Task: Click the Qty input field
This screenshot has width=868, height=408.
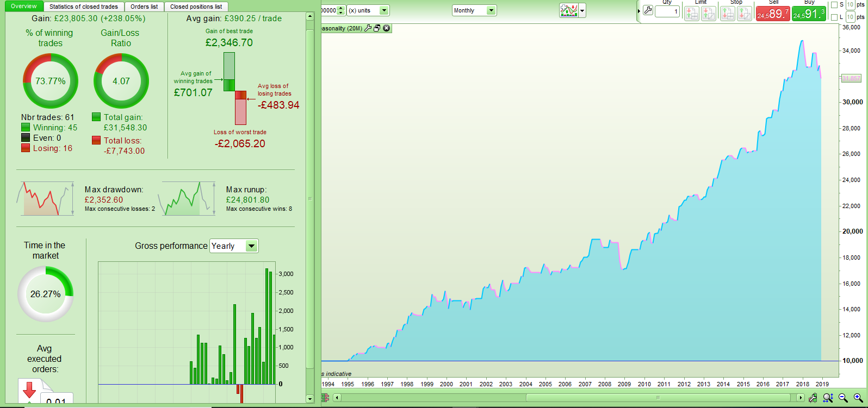Action: pyautogui.click(x=667, y=11)
